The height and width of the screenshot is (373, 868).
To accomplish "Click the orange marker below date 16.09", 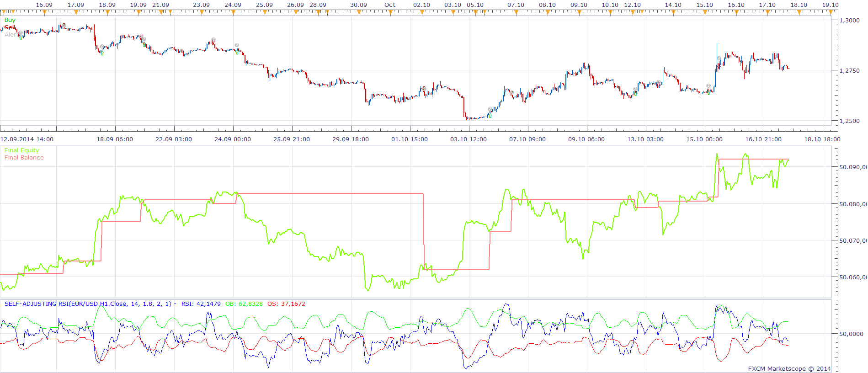I will pos(44,12).
